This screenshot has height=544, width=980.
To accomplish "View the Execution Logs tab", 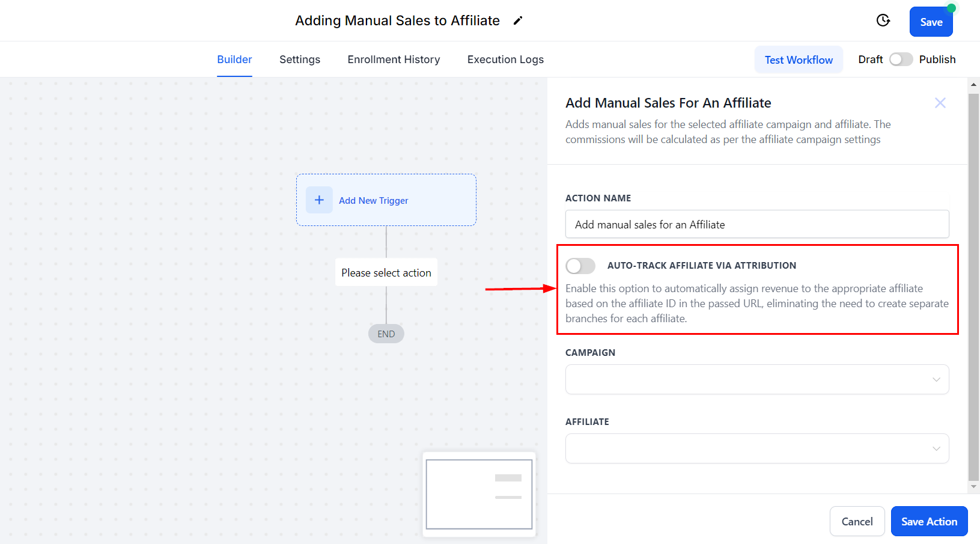I will 505,60.
